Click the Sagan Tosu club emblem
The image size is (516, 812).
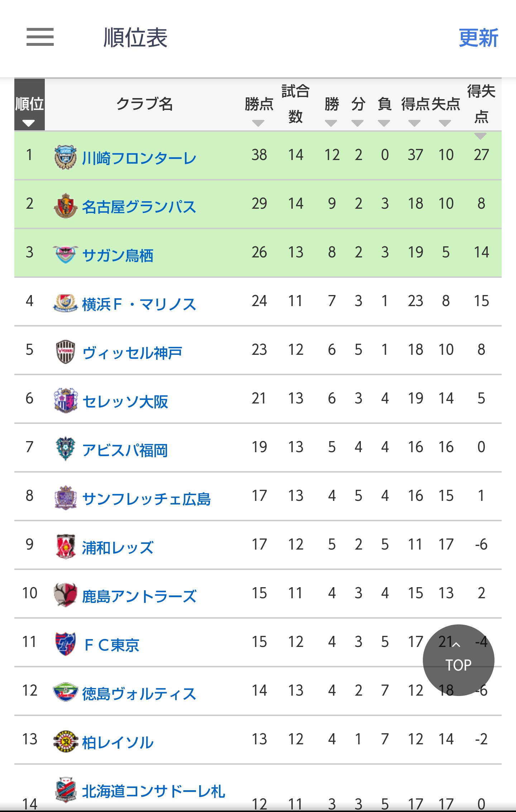click(x=65, y=255)
